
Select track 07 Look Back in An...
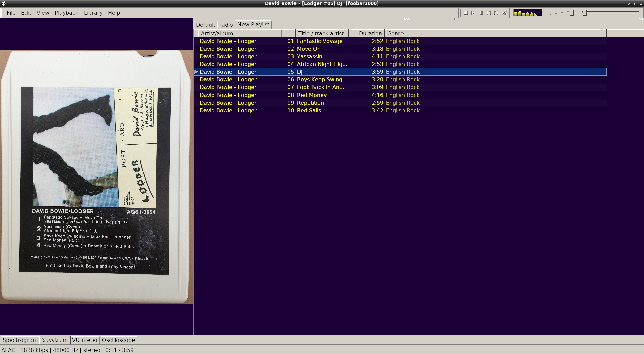400,87
